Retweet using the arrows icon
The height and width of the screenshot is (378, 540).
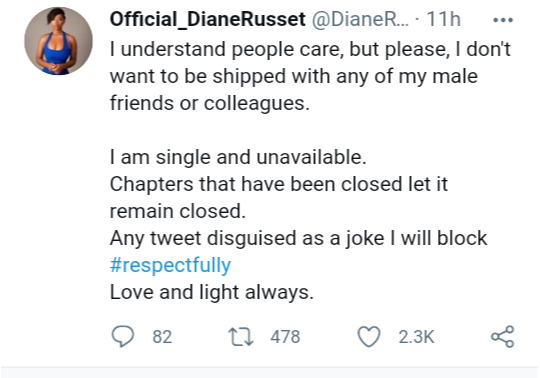pyautogui.click(x=241, y=337)
